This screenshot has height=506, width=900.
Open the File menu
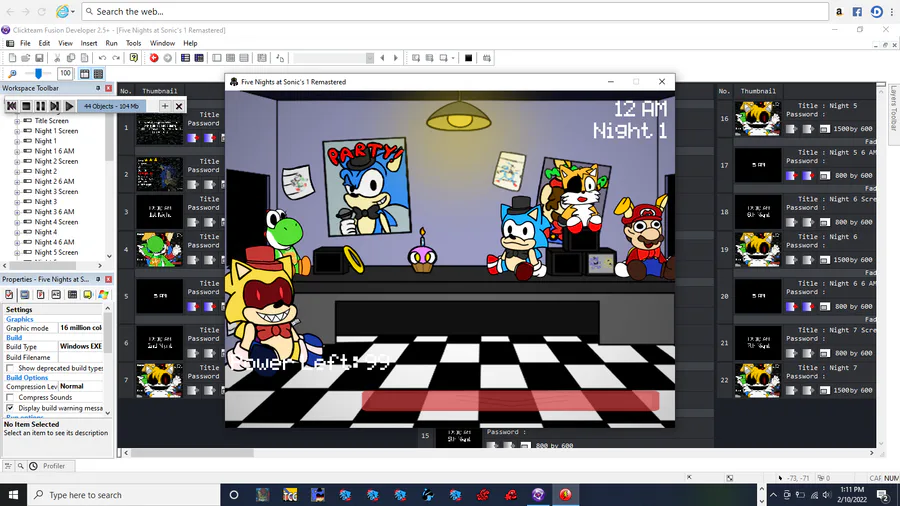click(x=25, y=43)
